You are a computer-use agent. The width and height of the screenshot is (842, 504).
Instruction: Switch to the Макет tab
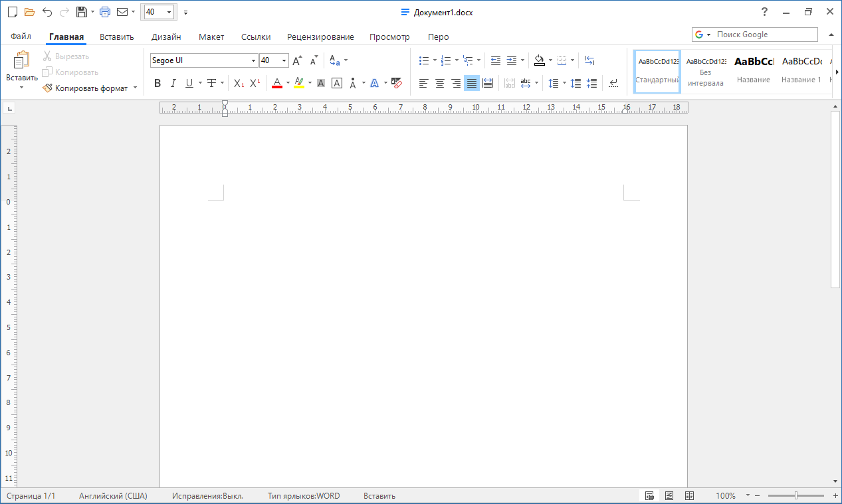pyautogui.click(x=211, y=37)
